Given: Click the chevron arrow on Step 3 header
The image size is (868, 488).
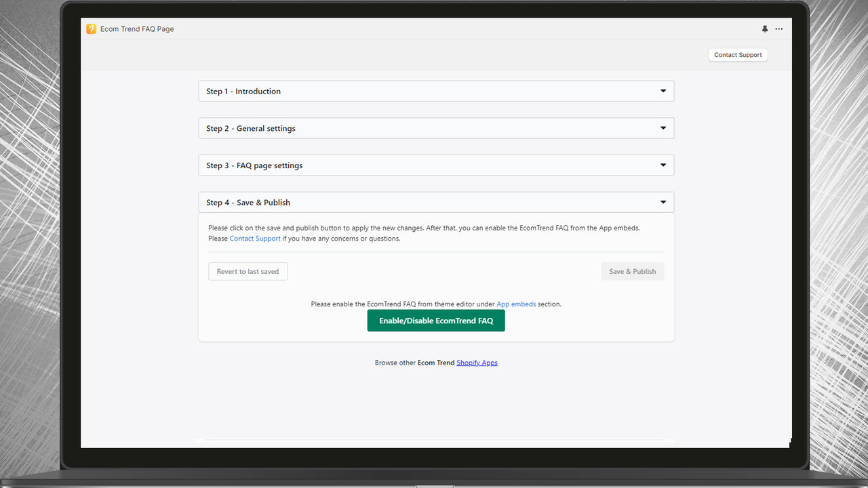Looking at the screenshot, I should pos(663,164).
